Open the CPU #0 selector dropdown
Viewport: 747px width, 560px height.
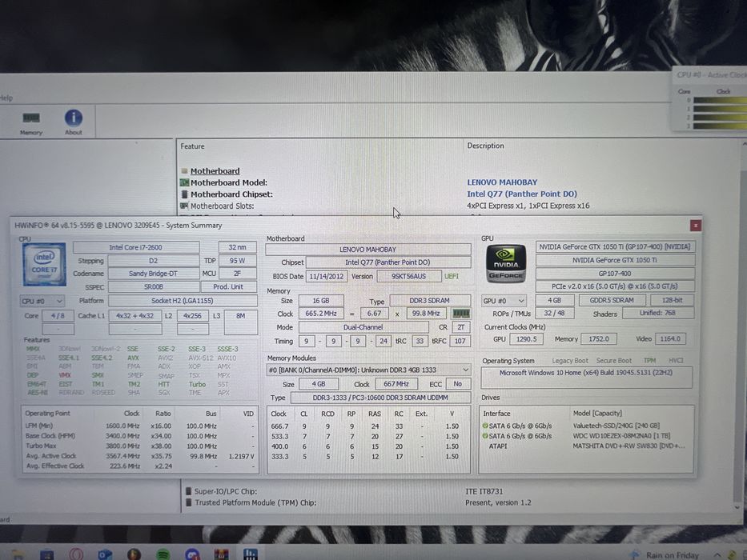[42, 301]
